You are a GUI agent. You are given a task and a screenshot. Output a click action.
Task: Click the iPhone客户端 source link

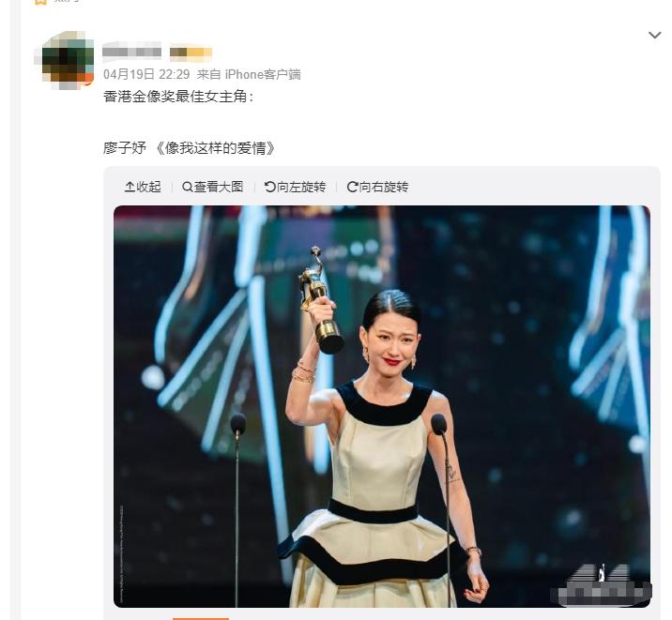[263, 74]
